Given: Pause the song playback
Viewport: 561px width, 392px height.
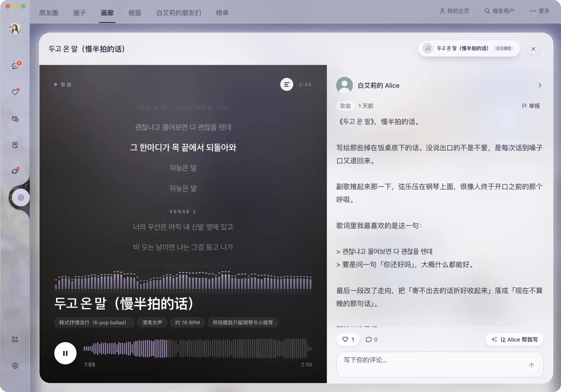Looking at the screenshot, I should 65,353.
